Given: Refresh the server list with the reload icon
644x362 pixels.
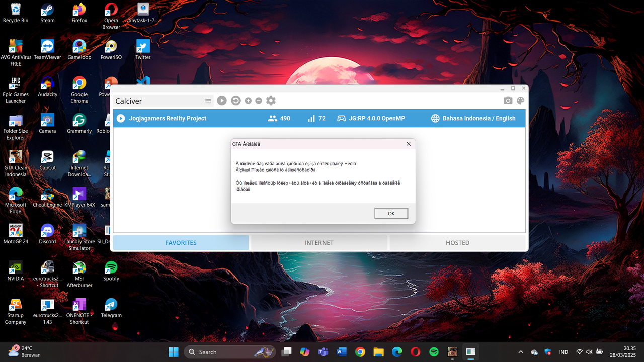Looking at the screenshot, I should 236,101.
